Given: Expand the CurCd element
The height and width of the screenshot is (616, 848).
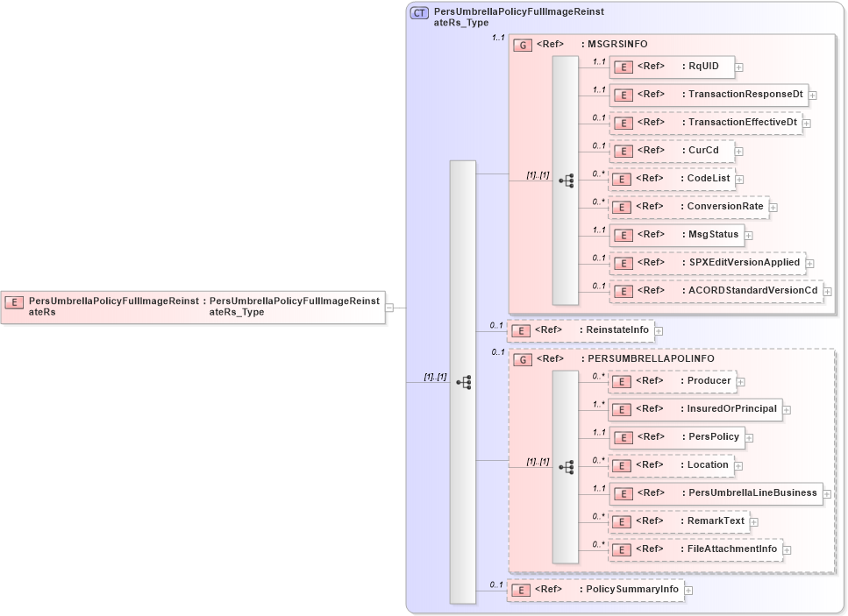Looking at the screenshot, I should [x=738, y=151].
